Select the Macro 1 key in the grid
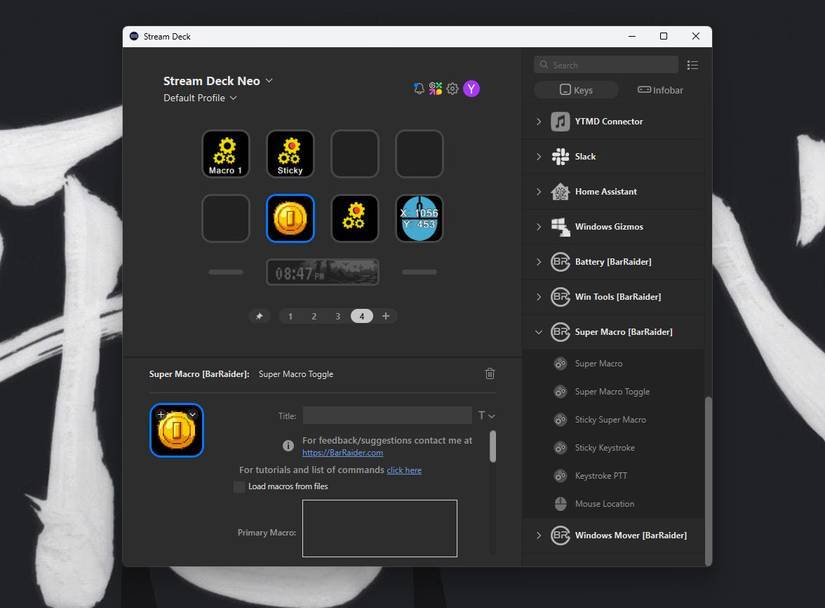Viewport: 825px width, 608px height. point(224,153)
